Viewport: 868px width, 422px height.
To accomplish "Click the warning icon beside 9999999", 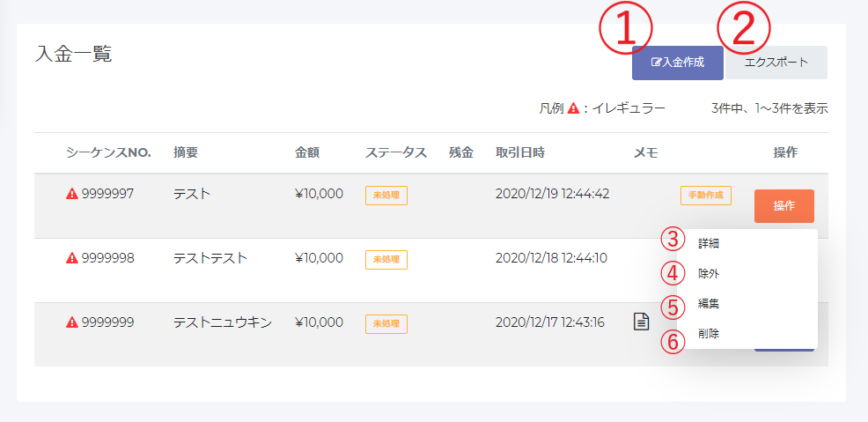I will [x=72, y=322].
